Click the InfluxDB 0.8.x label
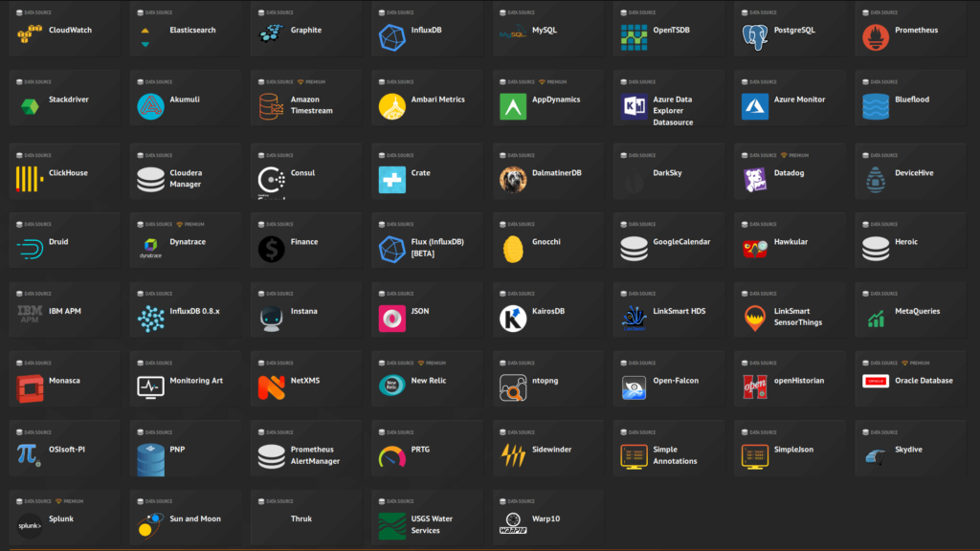 (x=194, y=311)
